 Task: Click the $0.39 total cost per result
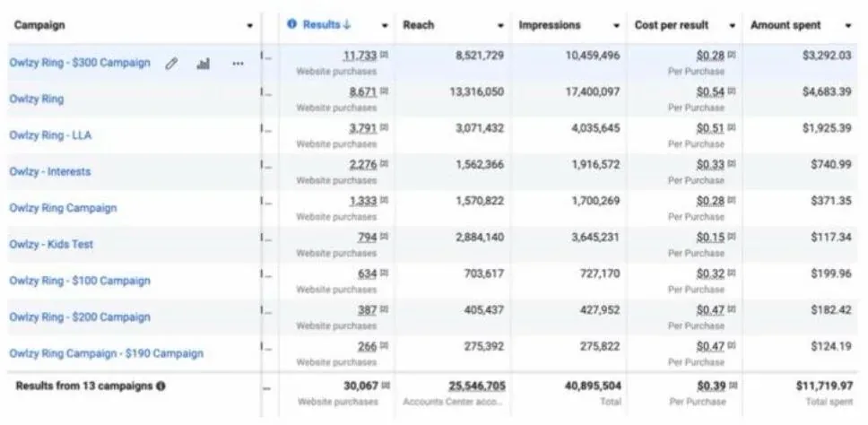711,386
